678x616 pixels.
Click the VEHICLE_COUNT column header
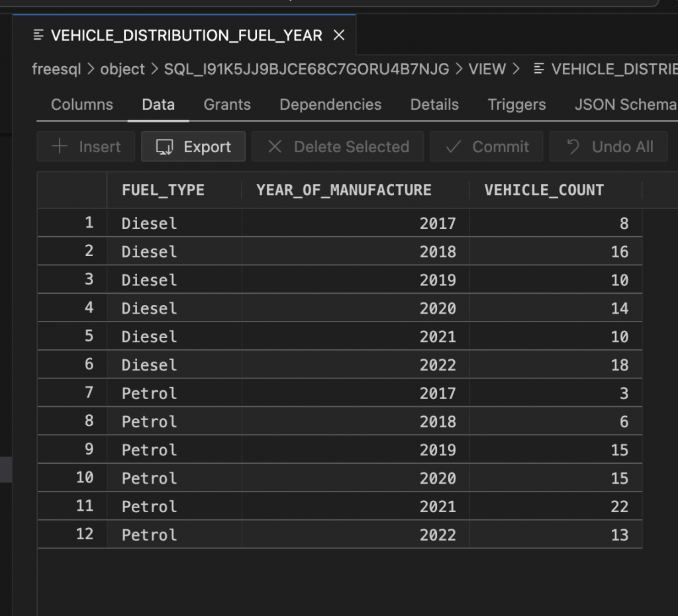click(544, 190)
